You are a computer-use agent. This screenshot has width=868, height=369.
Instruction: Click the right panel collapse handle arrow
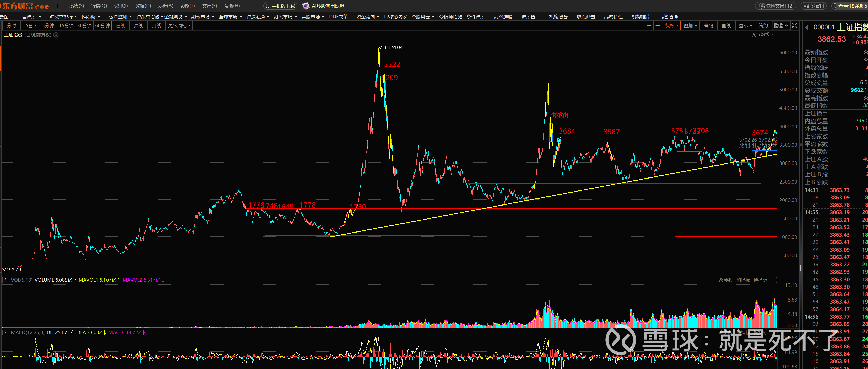click(x=801, y=268)
